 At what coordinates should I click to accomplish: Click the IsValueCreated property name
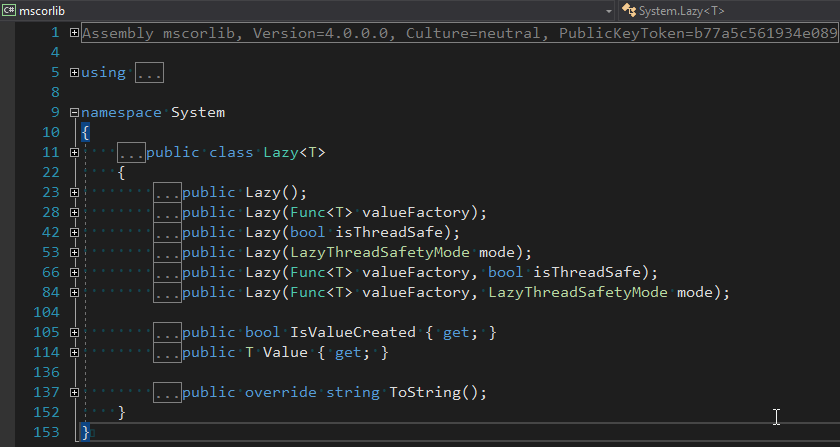(x=353, y=333)
